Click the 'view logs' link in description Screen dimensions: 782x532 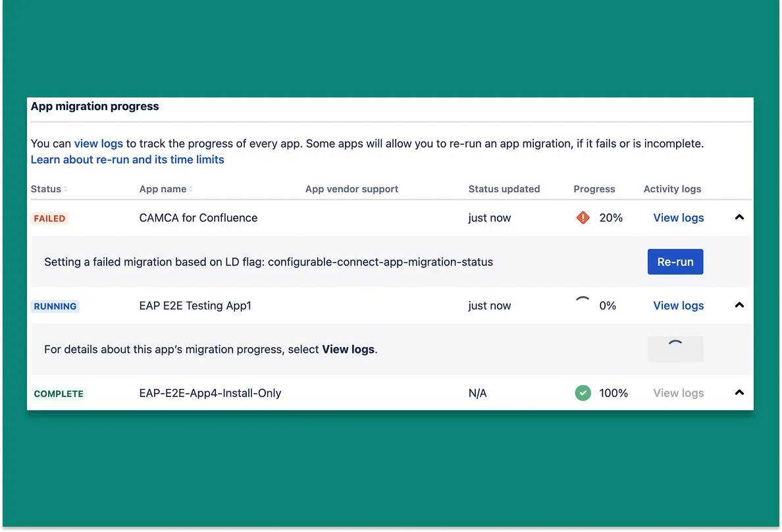99,143
